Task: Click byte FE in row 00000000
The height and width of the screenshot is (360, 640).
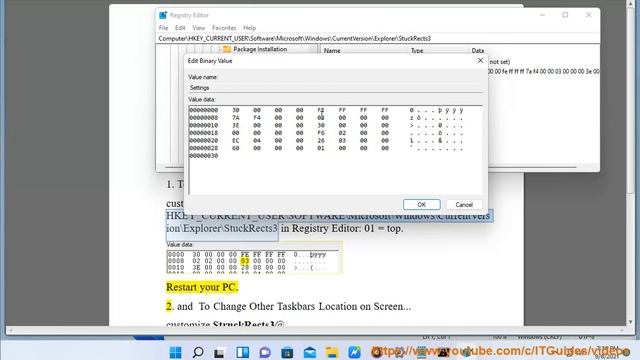Action: click(321, 110)
